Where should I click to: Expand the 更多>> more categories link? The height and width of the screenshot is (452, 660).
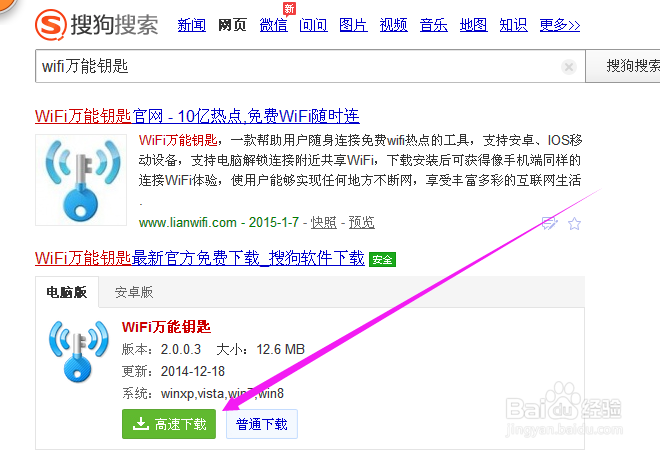point(560,25)
